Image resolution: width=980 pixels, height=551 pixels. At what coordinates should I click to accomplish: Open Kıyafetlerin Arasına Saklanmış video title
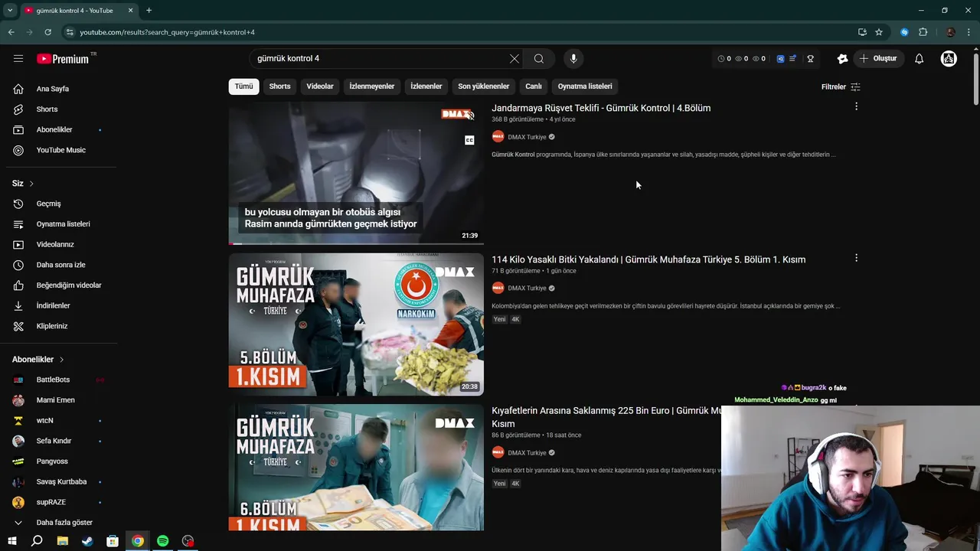[606, 417]
